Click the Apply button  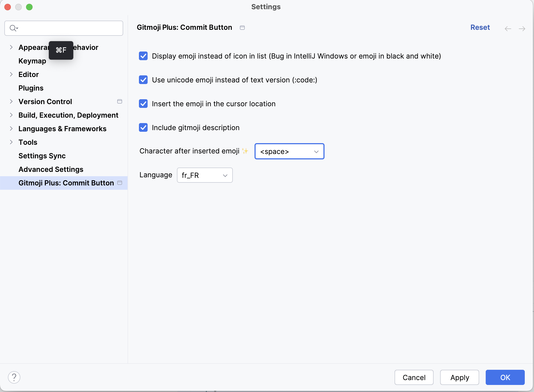[x=459, y=377]
